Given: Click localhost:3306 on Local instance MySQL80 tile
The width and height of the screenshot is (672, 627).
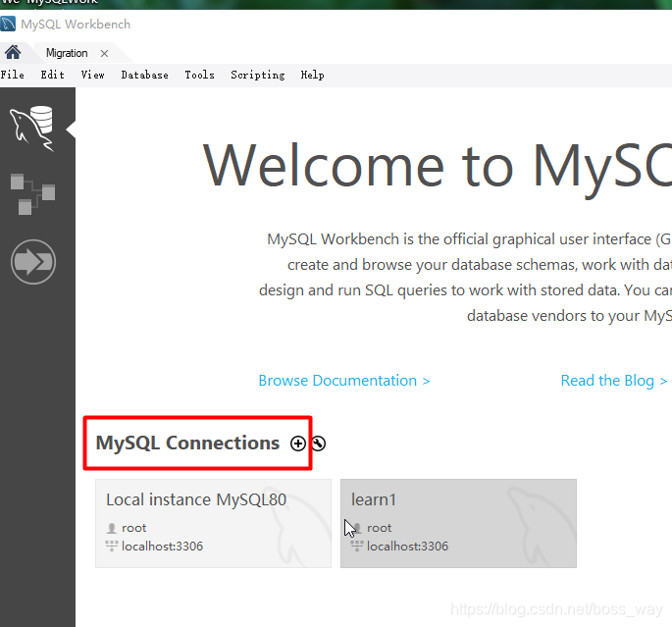Looking at the screenshot, I should point(163,546).
